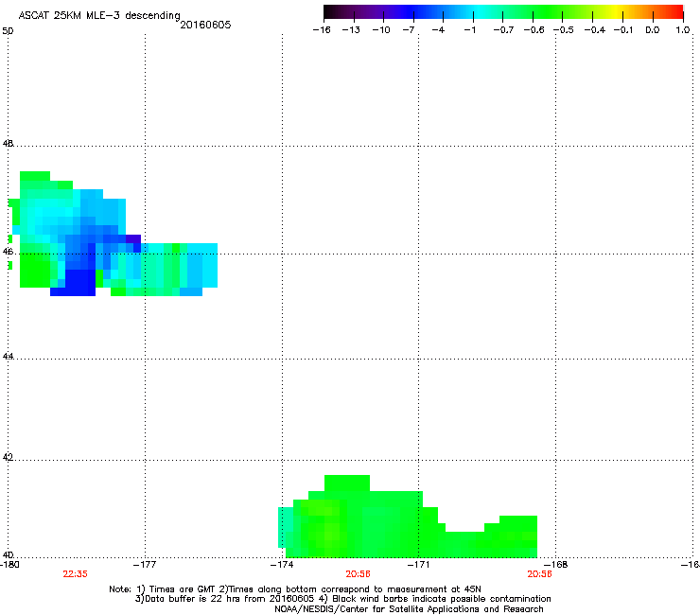The width and height of the screenshot is (700, 615).
Task: Click the black end of the color bar
Action: tap(328, 12)
